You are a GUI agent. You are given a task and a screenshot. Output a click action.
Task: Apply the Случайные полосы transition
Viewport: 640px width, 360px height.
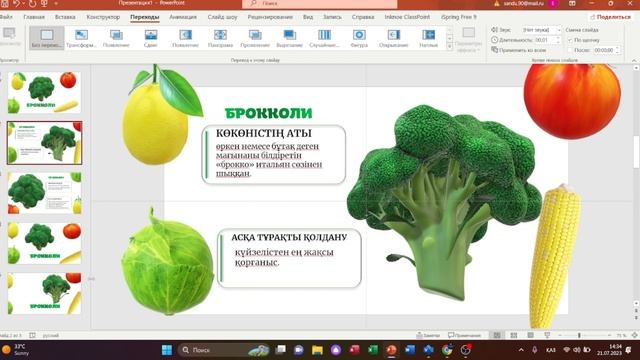coord(324,38)
